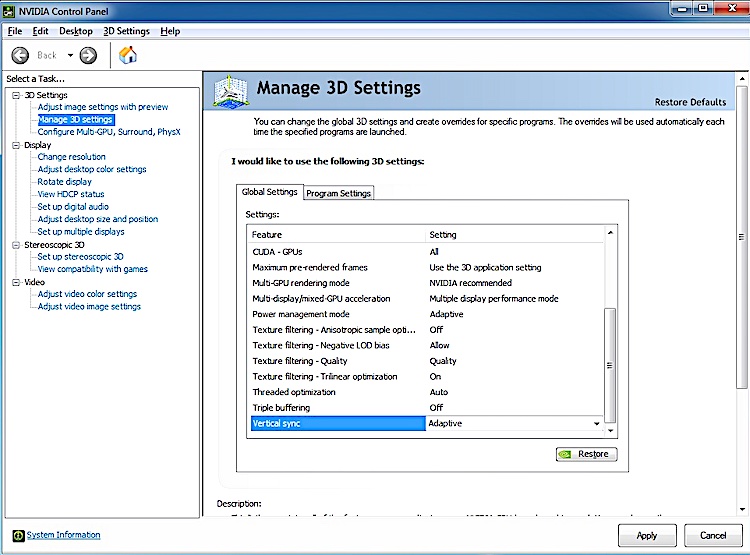Click the Forward arrow icon

[88, 56]
